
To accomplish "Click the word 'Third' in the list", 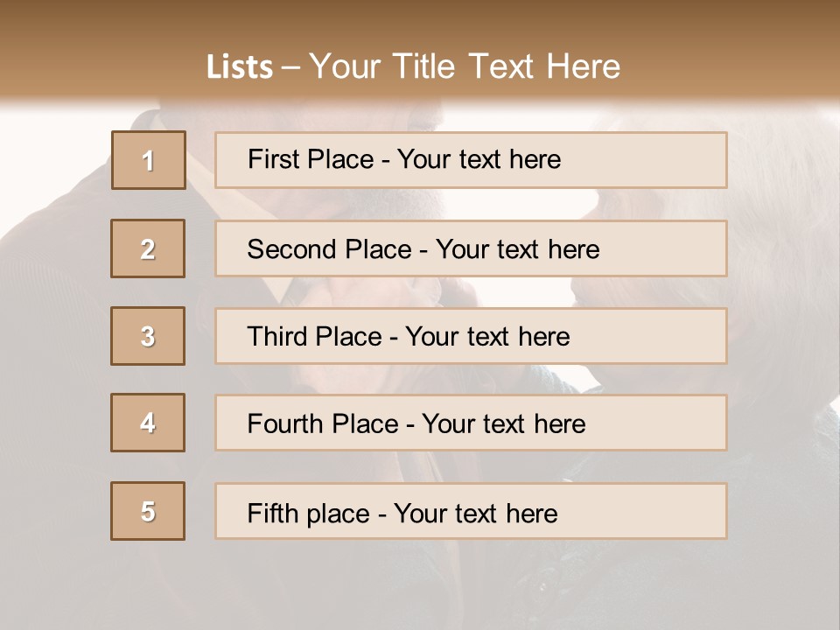I will pyautogui.click(x=280, y=337).
